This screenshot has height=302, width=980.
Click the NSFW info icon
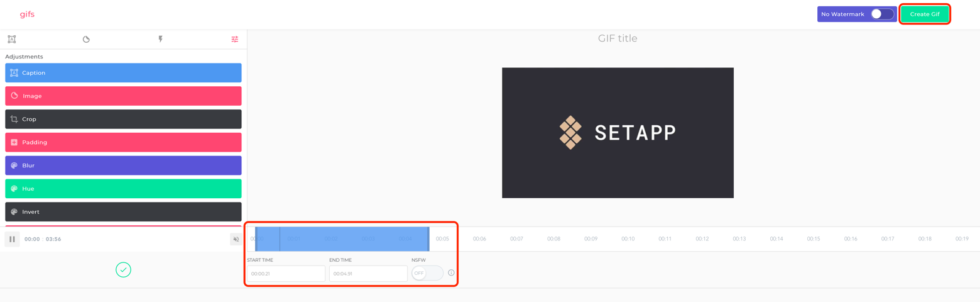point(451,273)
